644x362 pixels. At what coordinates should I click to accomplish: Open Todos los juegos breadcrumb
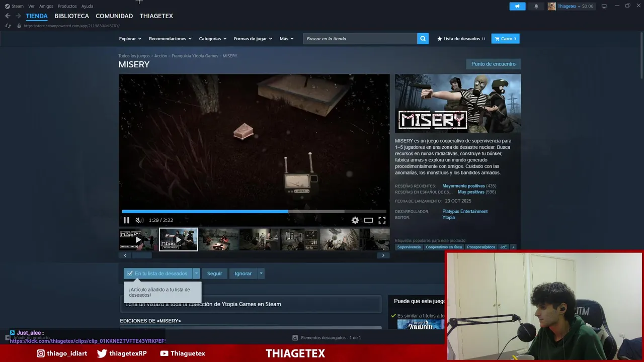(134, 56)
